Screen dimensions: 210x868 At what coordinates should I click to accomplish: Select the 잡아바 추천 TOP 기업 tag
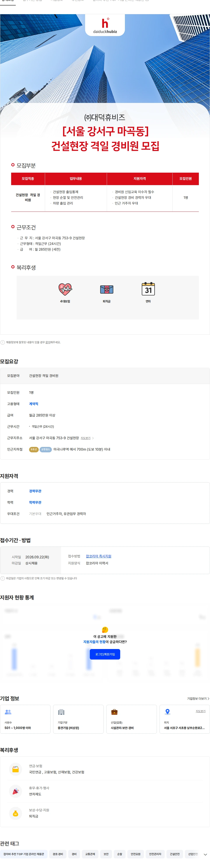[x=24, y=854]
